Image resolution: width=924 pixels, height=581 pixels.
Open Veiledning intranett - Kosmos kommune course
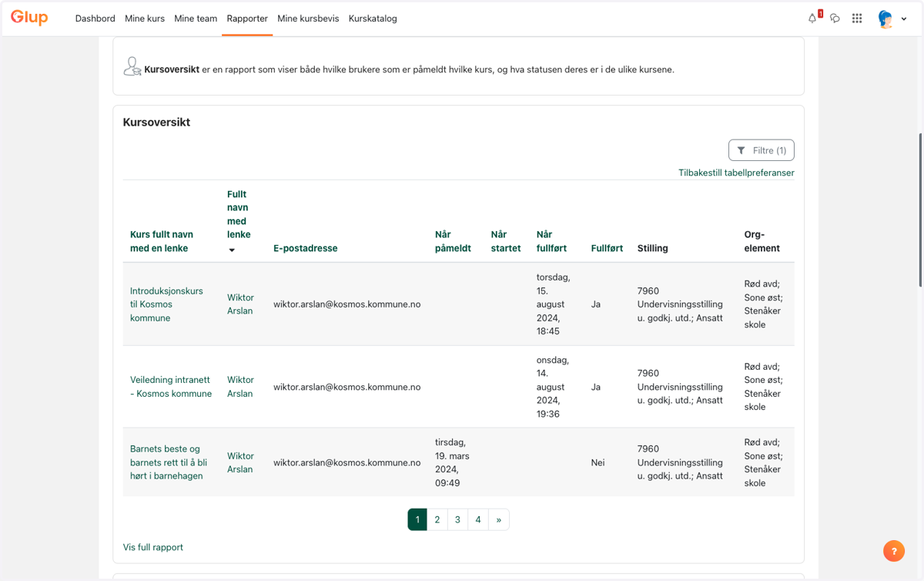tap(171, 387)
